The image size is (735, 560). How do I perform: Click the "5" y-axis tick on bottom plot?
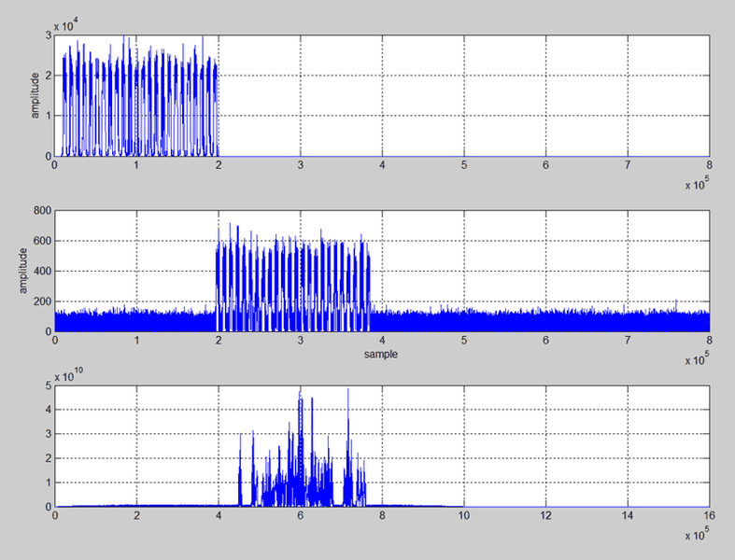click(47, 385)
